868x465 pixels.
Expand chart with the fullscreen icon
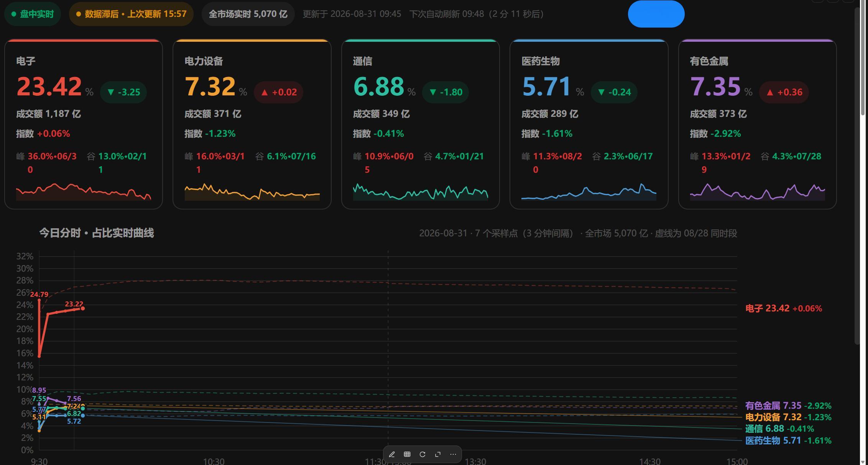coord(438,454)
